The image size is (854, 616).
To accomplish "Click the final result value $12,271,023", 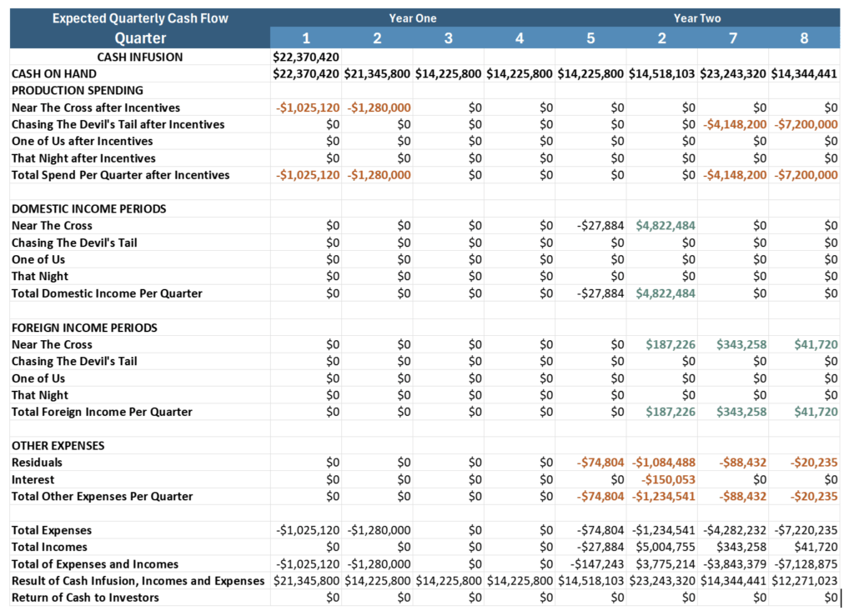I will tap(804, 580).
